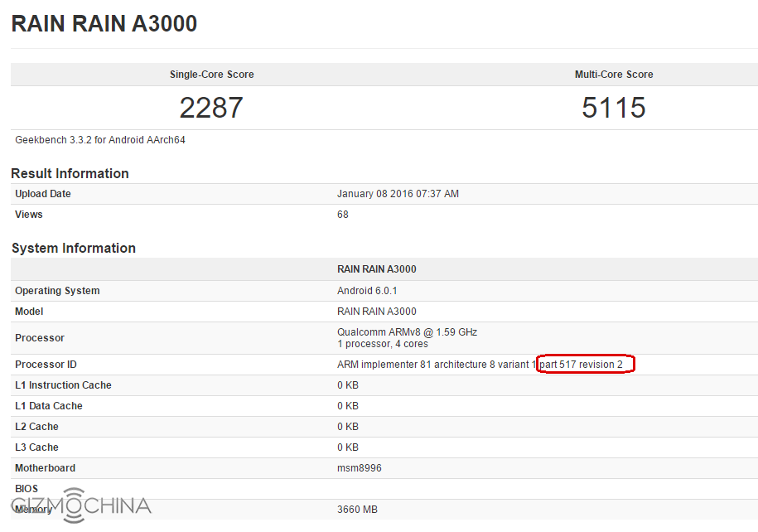The width and height of the screenshot is (758, 532).
Task: Select the Model value RAIN RAIN A3000
Action: [x=377, y=312]
